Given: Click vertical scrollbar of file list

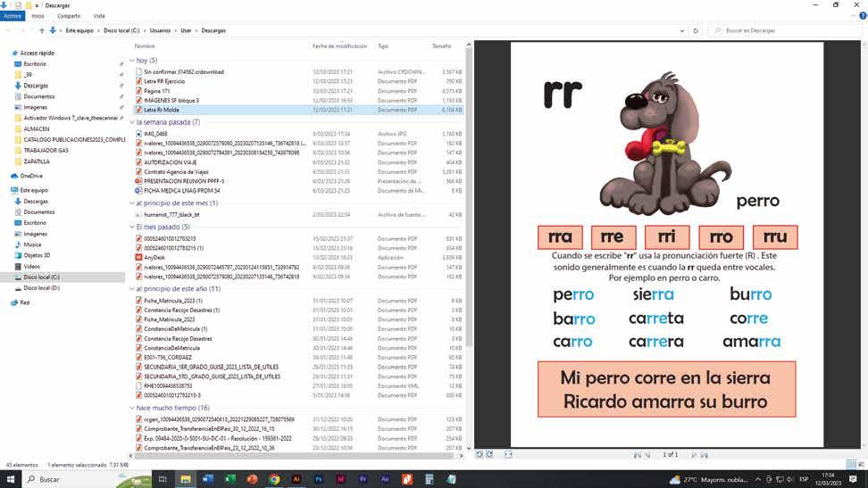Looking at the screenshot, I should pyautogui.click(x=469, y=196).
